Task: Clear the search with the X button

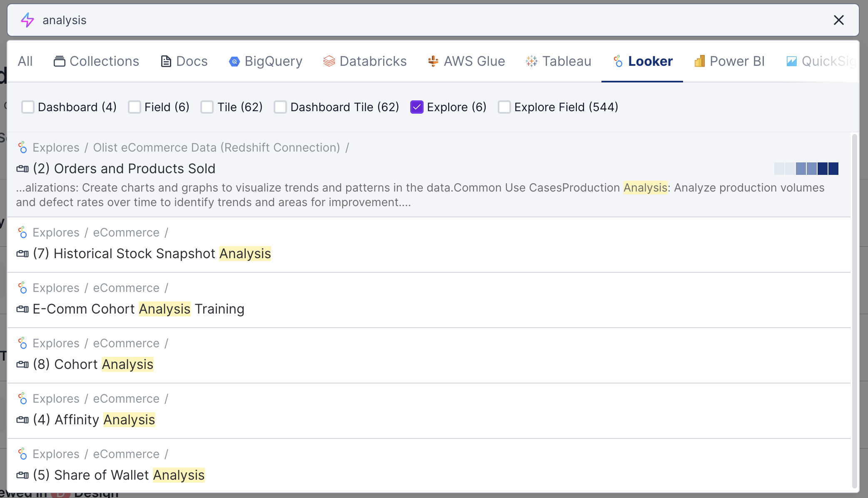Action: click(838, 20)
